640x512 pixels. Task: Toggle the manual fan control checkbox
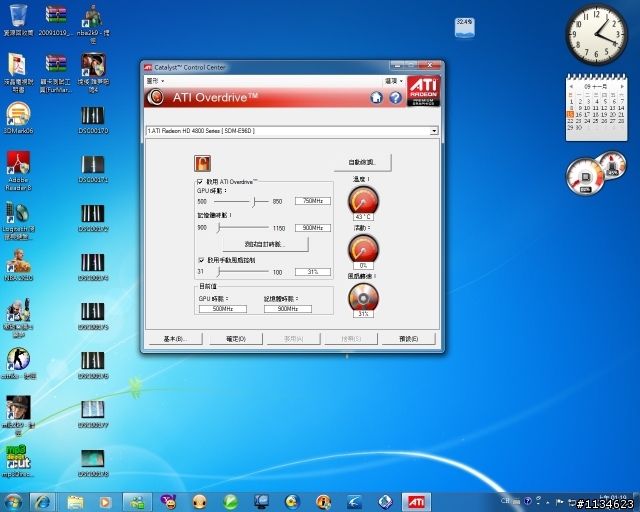tap(201, 260)
